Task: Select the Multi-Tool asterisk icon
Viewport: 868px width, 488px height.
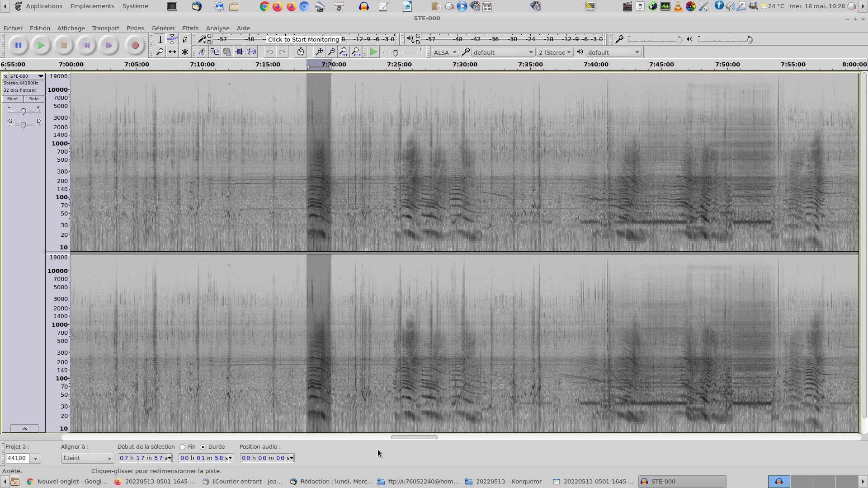Action: click(185, 52)
